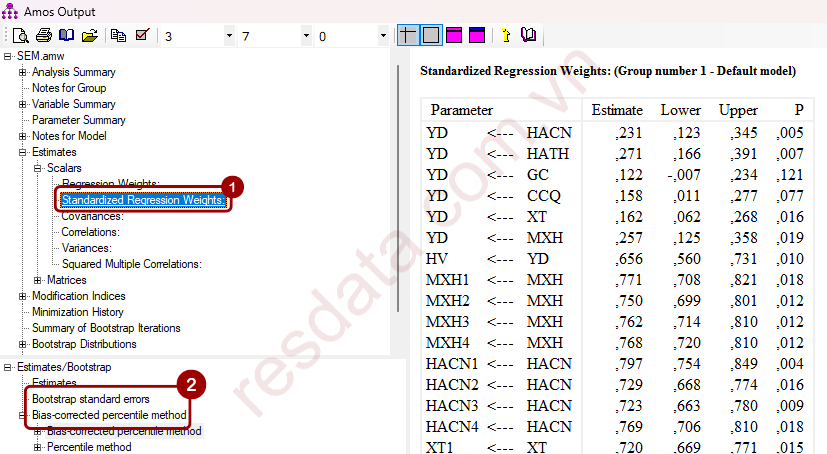Image resolution: width=827 pixels, height=454 pixels.
Task: Click the Copy to clipboard icon
Action: pyautogui.click(x=119, y=36)
